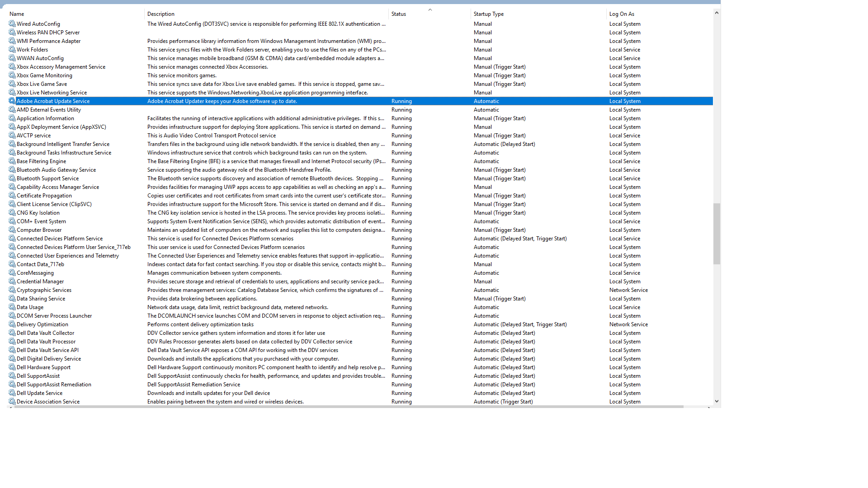Click gear icon of Credential Manager
Screen dimensions: 868x488
[12, 282]
